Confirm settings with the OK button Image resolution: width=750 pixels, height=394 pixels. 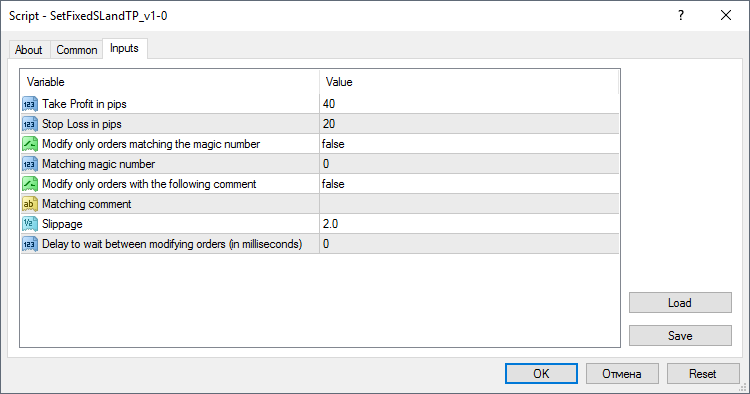(541, 373)
